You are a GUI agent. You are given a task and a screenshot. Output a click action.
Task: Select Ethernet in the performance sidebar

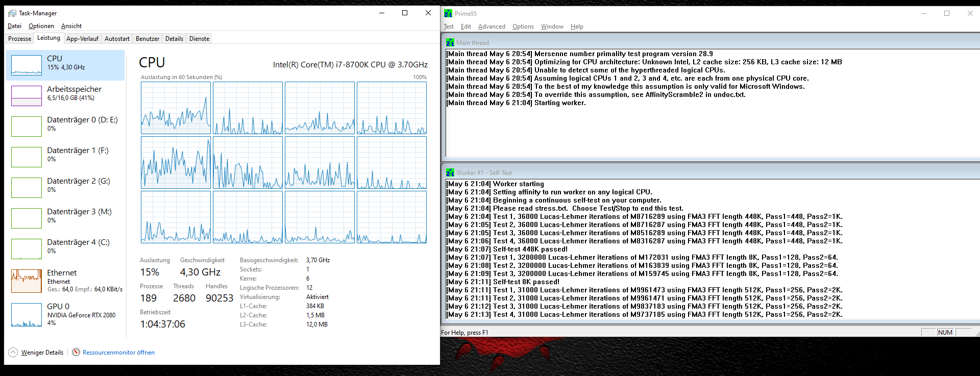(65, 281)
